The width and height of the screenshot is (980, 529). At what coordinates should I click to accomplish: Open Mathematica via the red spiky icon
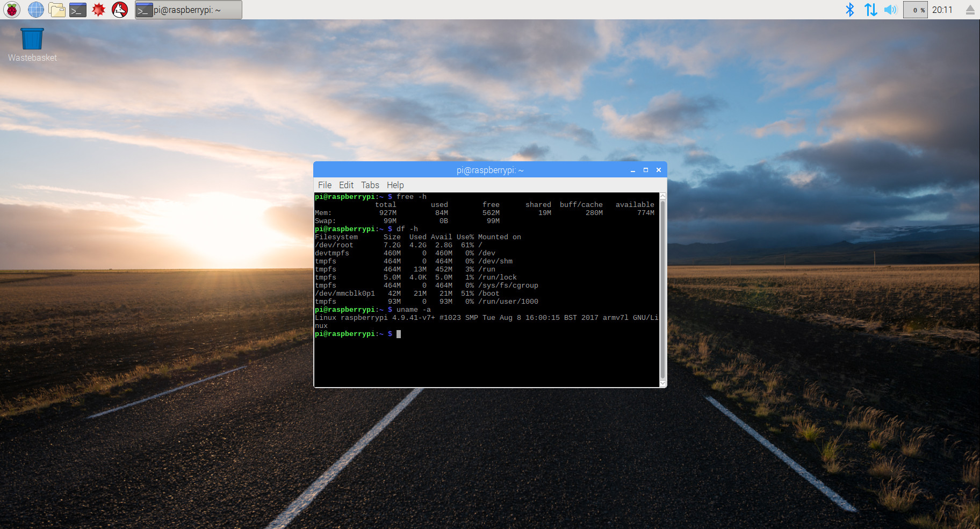99,10
